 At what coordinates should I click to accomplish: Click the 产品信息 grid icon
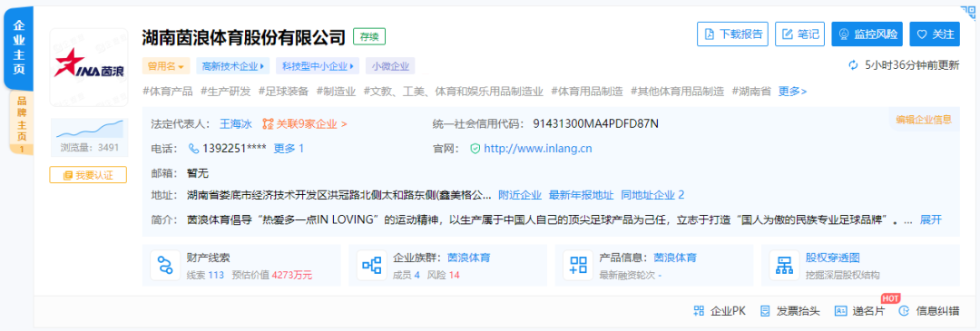coord(578,265)
